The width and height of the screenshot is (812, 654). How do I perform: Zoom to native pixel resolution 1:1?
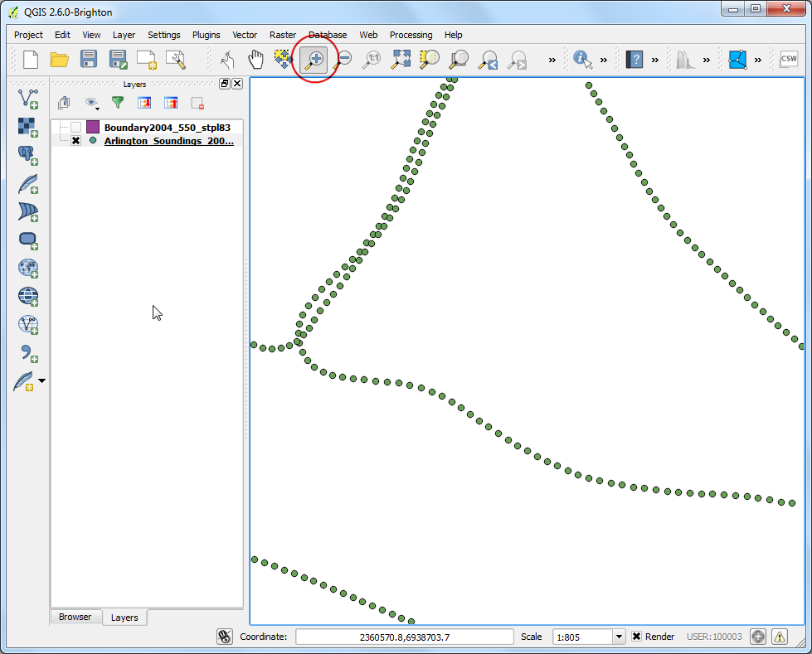(372, 60)
